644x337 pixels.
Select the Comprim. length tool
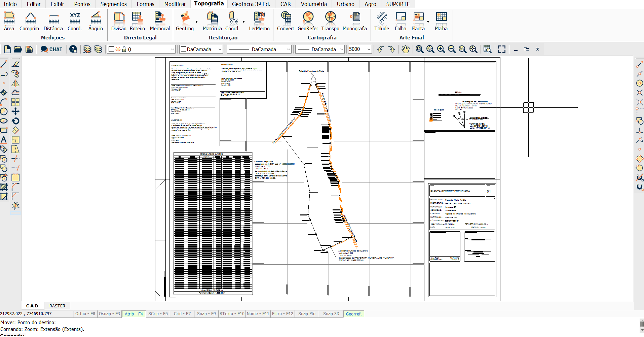30,21
